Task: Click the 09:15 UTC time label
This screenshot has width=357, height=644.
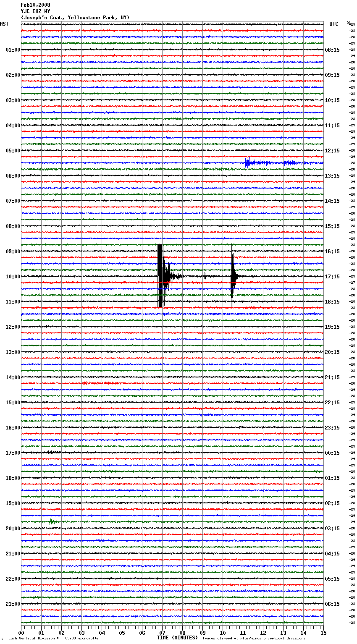Action: pyautogui.click(x=332, y=75)
